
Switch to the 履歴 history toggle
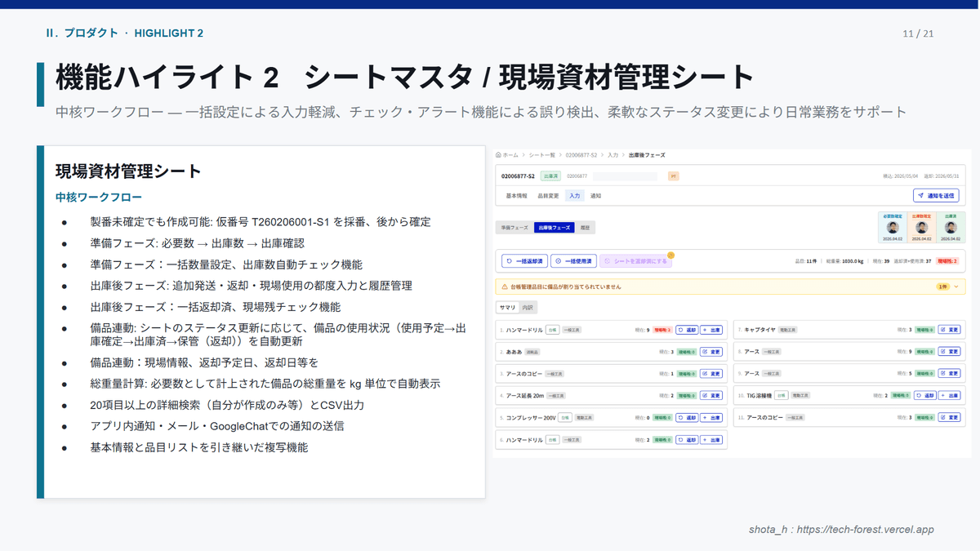(x=586, y=229)
